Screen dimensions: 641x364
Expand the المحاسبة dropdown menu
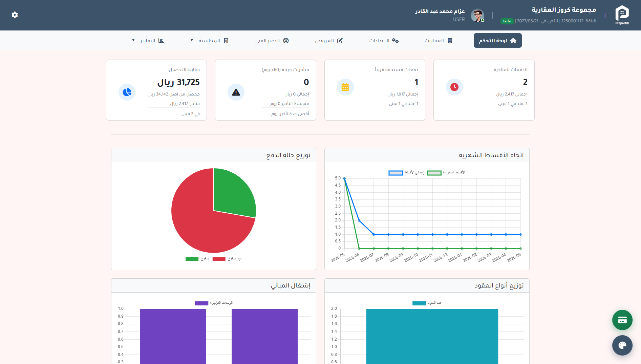tap(210, 40)
